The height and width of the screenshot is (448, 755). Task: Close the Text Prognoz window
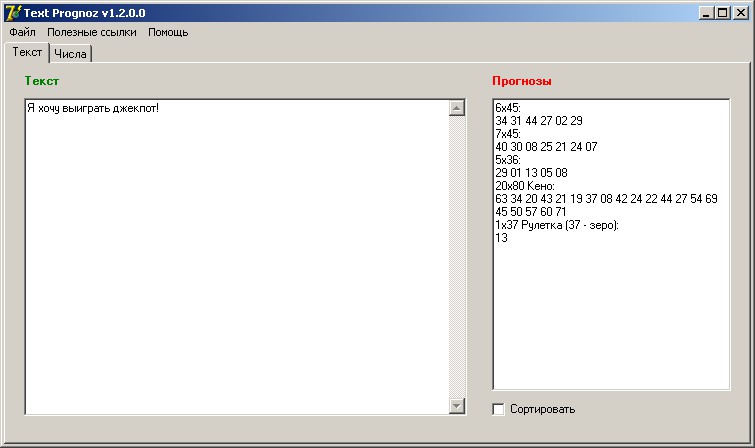(x=741, y=13)
